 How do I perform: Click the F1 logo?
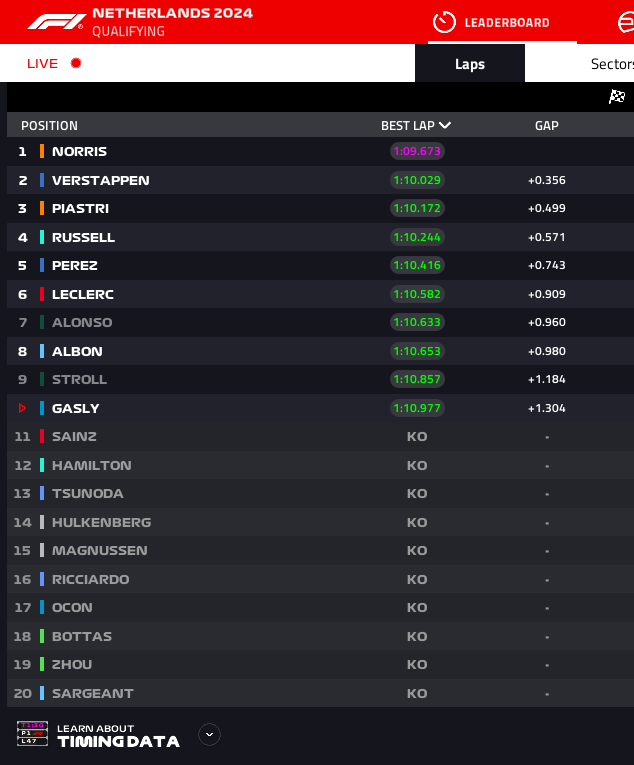coord(56,21)
